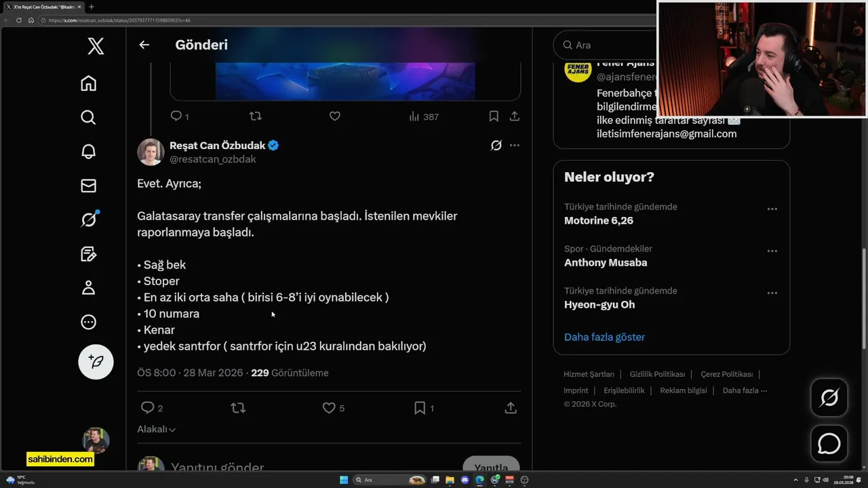Open the post timestamp ÖS 8:00 link
Screen dimensions: 868x488
pos(190,373)
